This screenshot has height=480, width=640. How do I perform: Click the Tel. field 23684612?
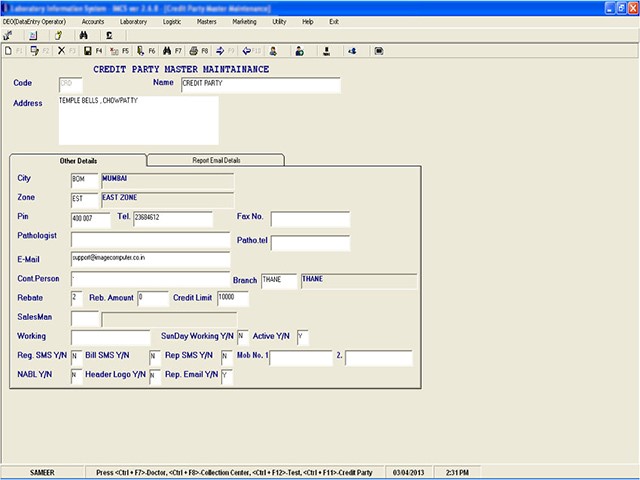click(x=173, y=219)
